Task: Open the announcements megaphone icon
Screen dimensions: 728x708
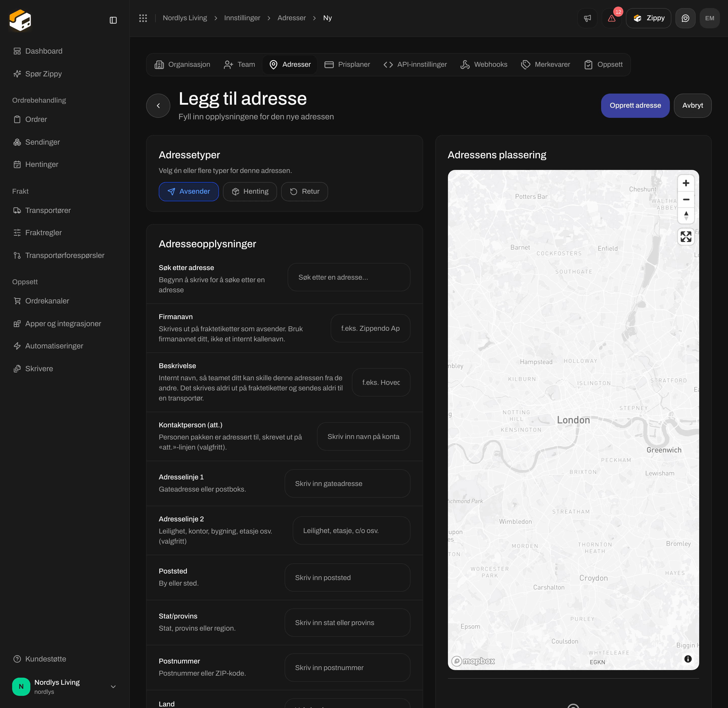Action: pyautogui.click(x=587, y=18)
